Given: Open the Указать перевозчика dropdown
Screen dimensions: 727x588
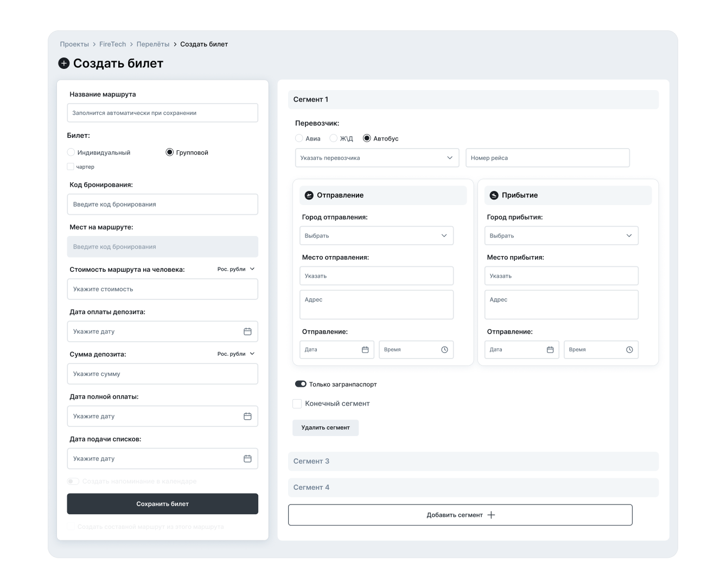Looking at the screenshot, I should (x=377, y=158).
